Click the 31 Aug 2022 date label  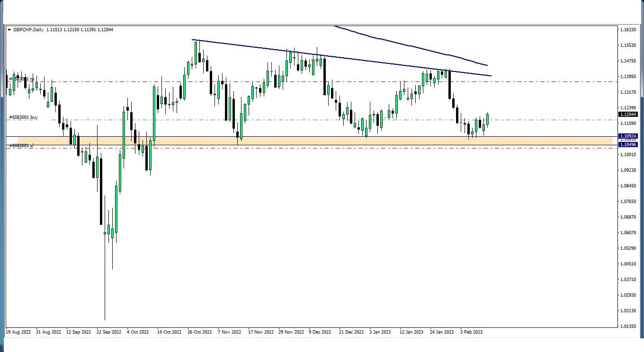click(x=48, y=332)
